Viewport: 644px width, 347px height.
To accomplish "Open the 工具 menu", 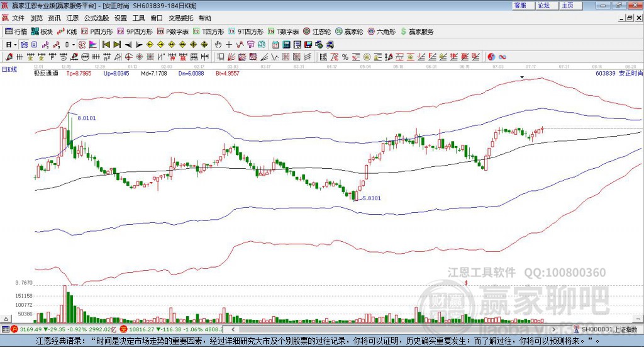I will tap(138, 18).
